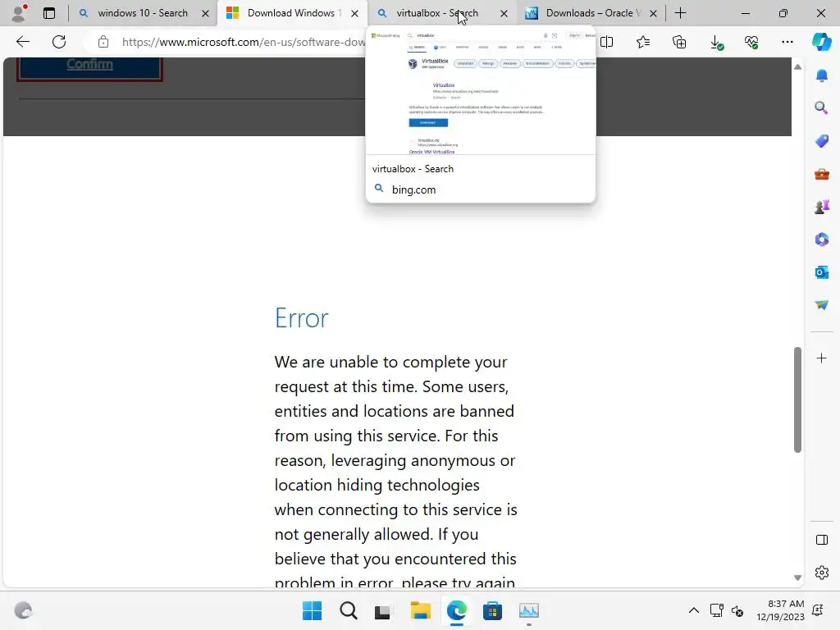
Task: Click the virtualbox tab preview thumbnail
Action: tap(481, 92)
